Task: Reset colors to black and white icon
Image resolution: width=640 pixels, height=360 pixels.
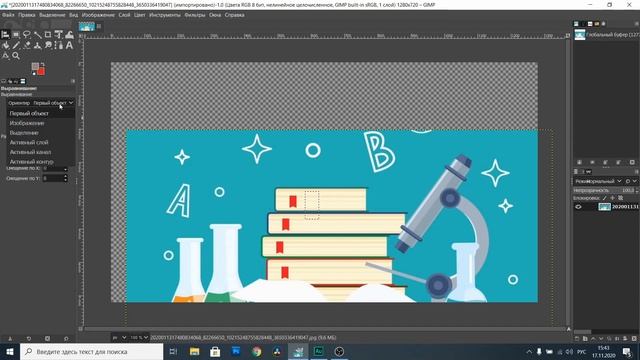Action: click(34, 74)
